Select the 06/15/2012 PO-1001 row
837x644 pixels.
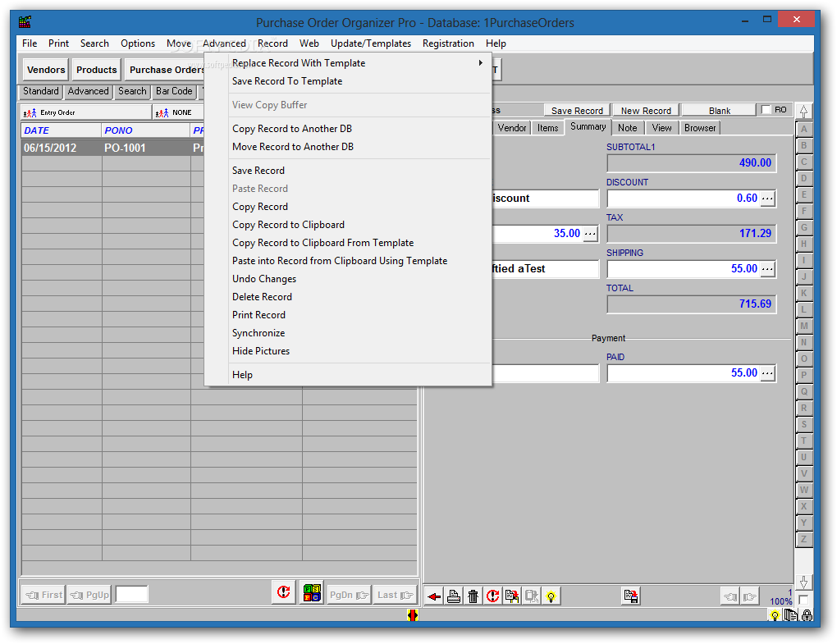(112, 148)
